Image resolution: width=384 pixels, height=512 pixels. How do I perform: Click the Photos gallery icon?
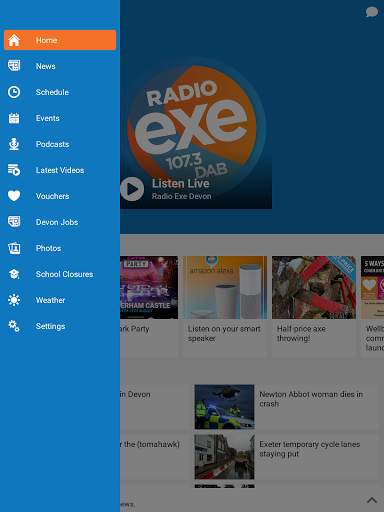(14, 248)
